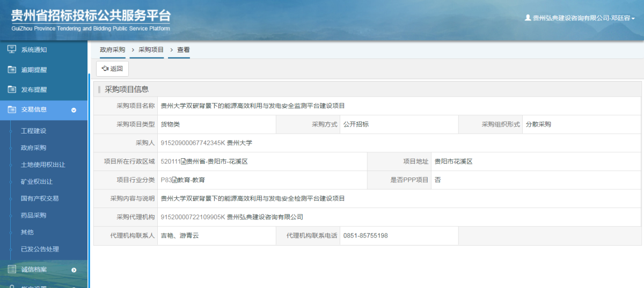Viewport: 644px width, 288px height.
Task: Click the user avatar icon in header
Action: (528, 18)
